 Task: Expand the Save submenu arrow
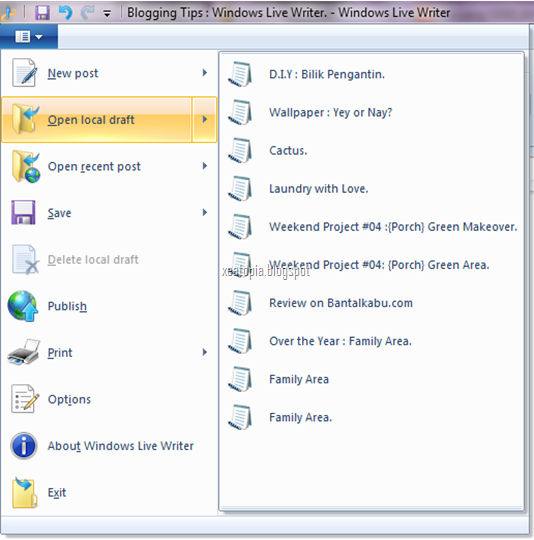coord(205,212)
